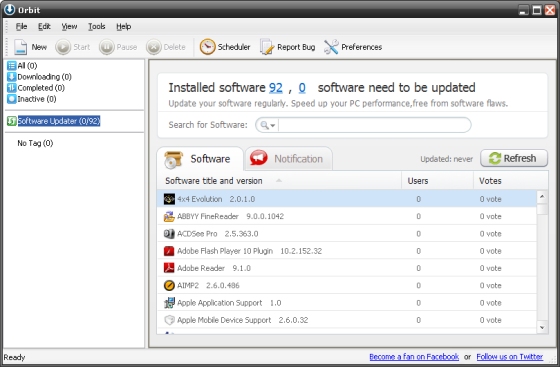Click the greyed Start toolbar icon
Screen dimensions: 560x367
pos(63,47)
